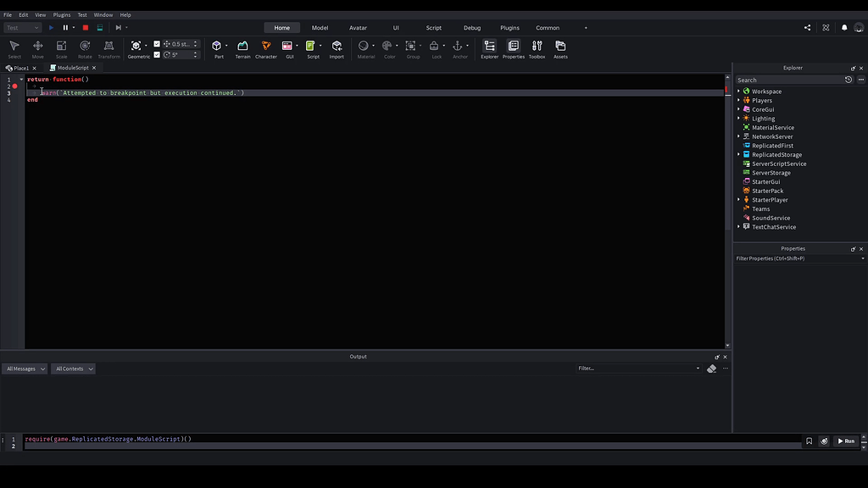Click the Color palette icon
This screenshot has width=868, height=488.
pyautogui.click(x=387, y=46)
